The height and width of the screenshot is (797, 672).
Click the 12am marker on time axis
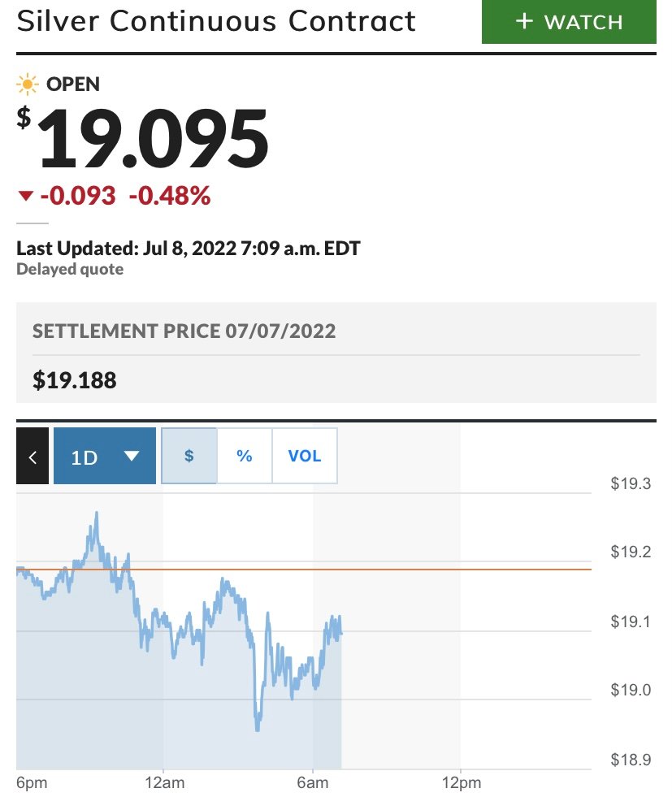point(165,782)
